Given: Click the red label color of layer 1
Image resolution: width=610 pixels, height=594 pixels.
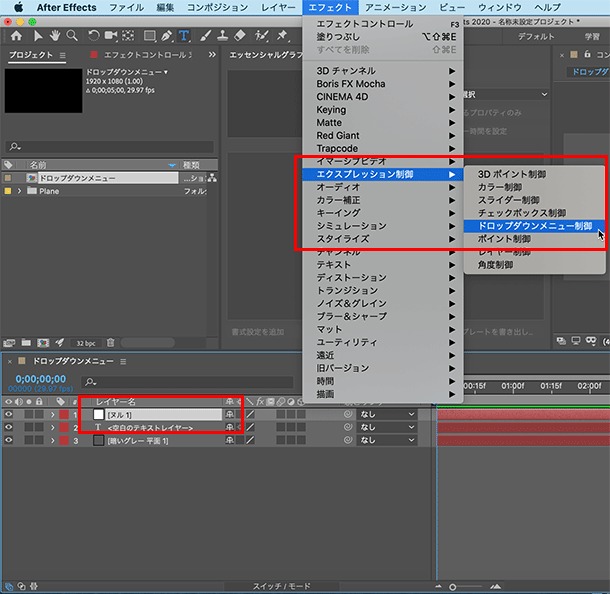Looking at the screenshot, I should pos(64,415).
